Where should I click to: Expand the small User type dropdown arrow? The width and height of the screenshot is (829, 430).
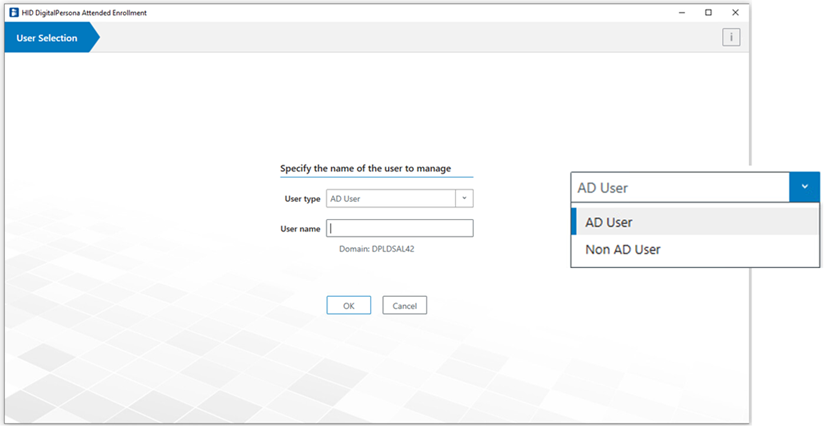point(464,198)
